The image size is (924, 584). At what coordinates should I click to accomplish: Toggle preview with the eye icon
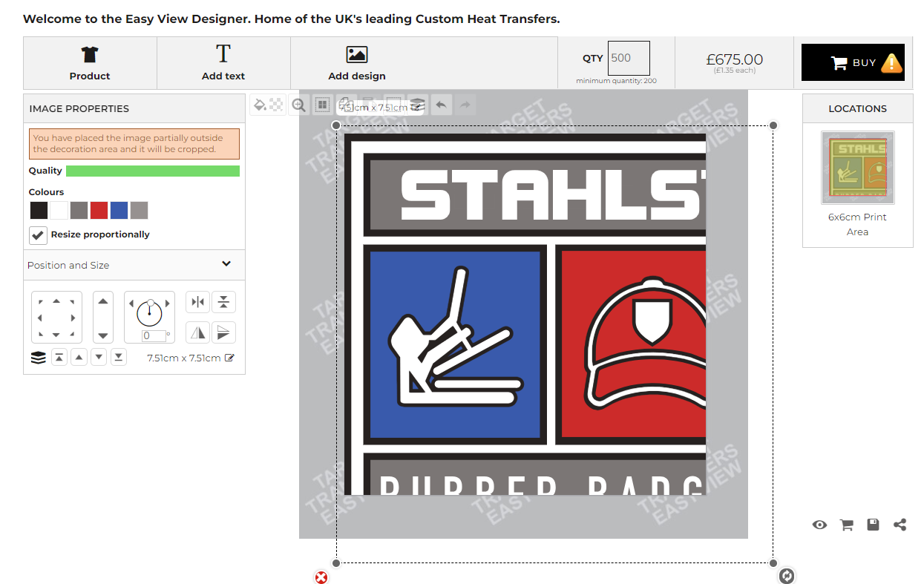point(819,525)
